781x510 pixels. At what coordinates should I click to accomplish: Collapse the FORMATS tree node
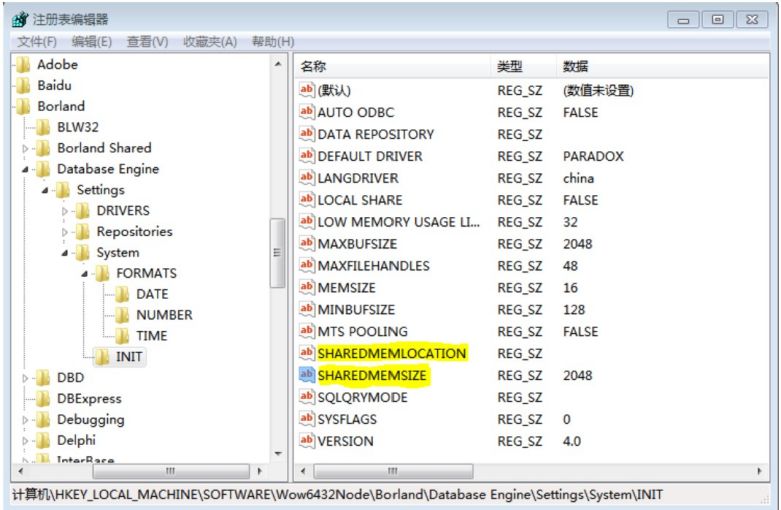[86, 273]
